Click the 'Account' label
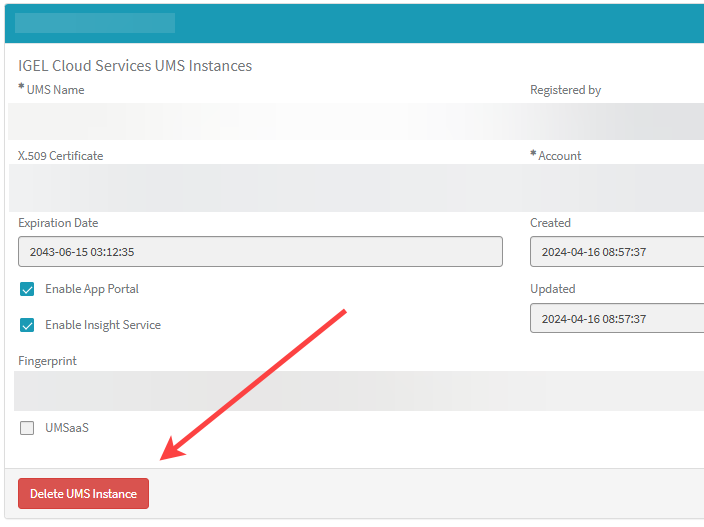 coord(559,156)
